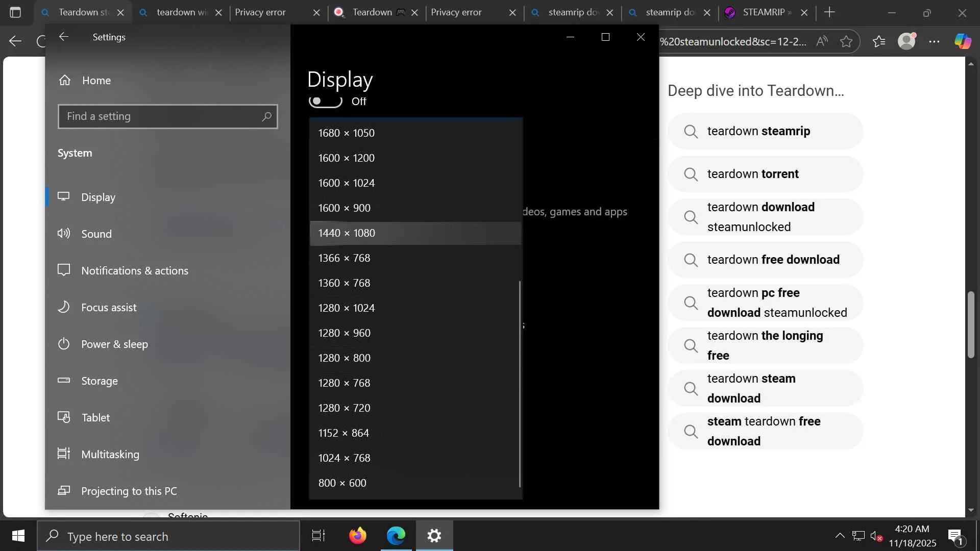This screenshot has width=980, height=551.
Task: Select 1366 × 768 from resolution list
Action: 345,258
